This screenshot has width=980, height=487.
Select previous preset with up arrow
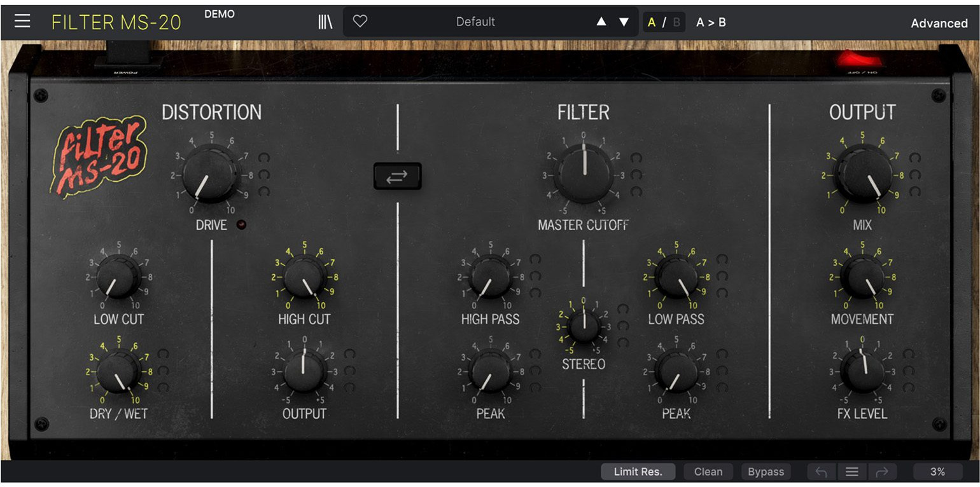pos(601,22)
